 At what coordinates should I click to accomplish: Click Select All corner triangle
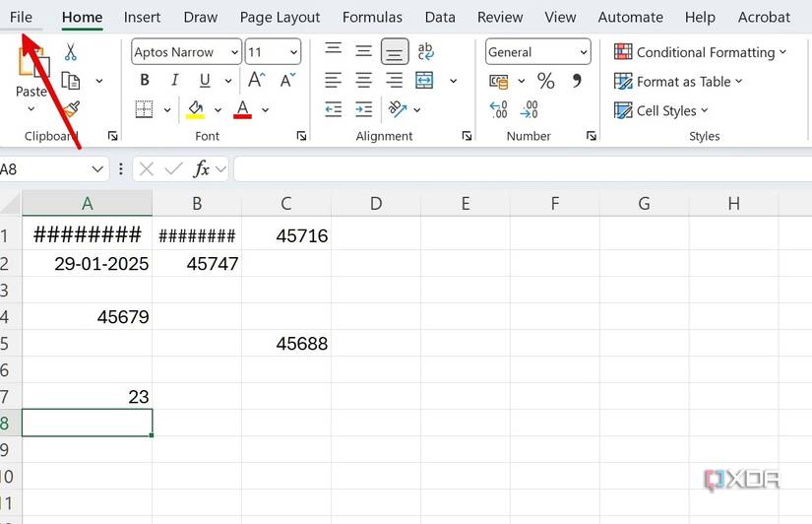click(x=12, y=203)
